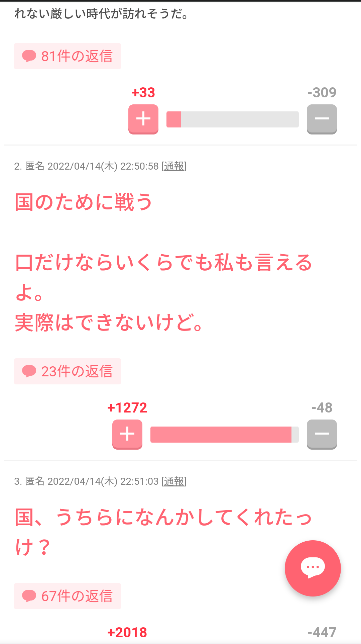
Task: Tap comment 3 text starting with 国、うちら
Action: (164, 532)
